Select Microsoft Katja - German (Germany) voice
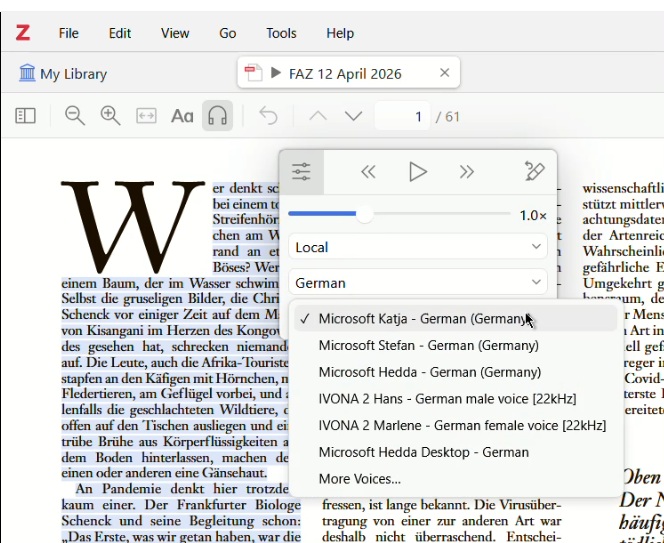Image resolution: width=664 pixels, height=543 pixels. [x=455, y=319]
